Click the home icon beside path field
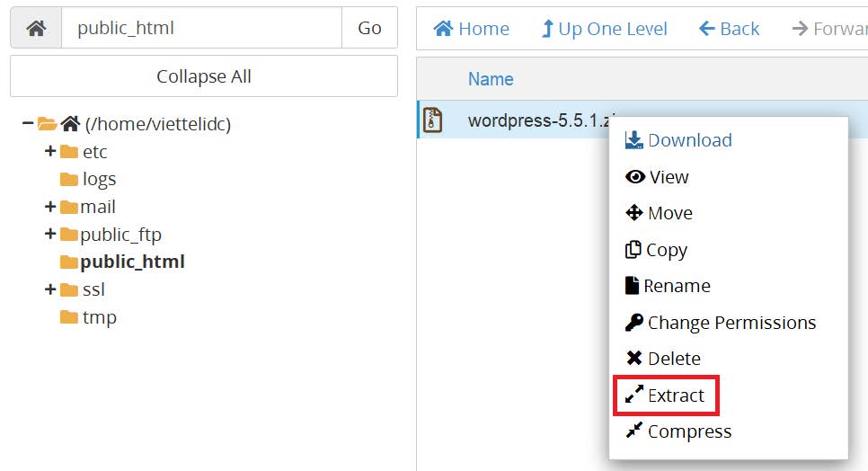Image resolution: width=868 pixels, height=471 pixels. (x=36, y=28)
